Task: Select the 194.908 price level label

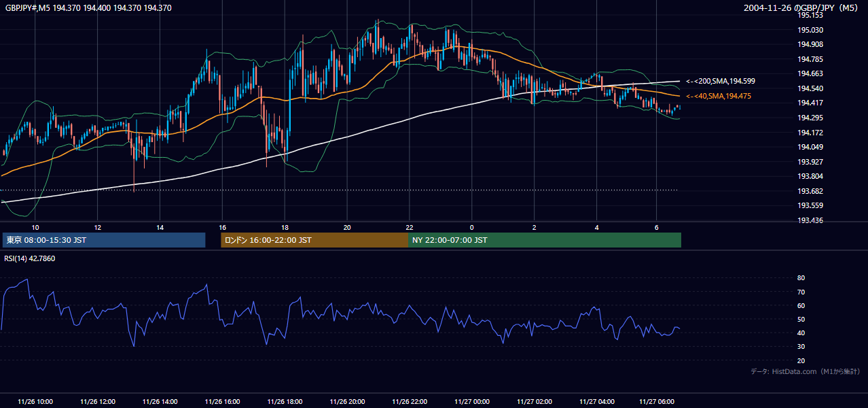Action: 810,44
